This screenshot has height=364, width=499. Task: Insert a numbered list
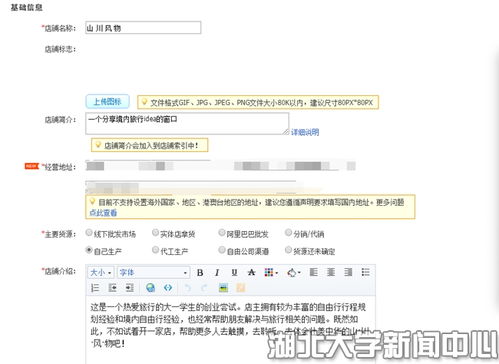pos(95,288)
